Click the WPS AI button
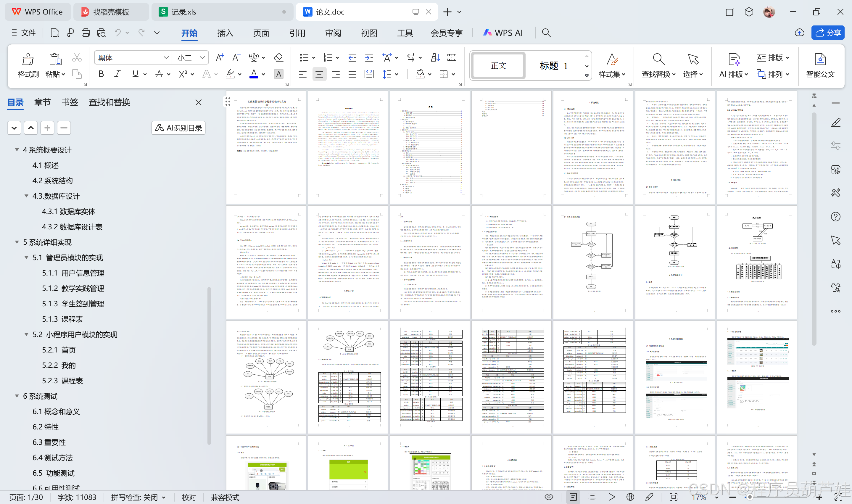 click(x=503, y=33)
